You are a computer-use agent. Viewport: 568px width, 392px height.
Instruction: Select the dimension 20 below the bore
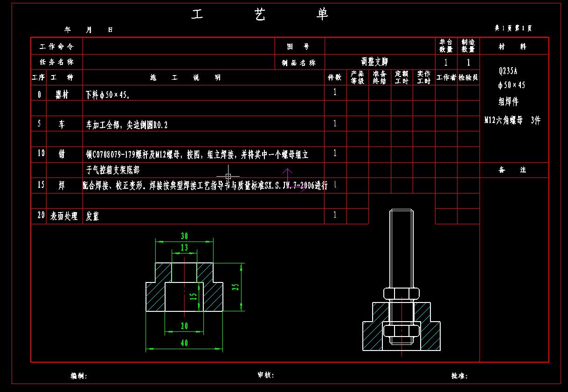coord(184,326)
